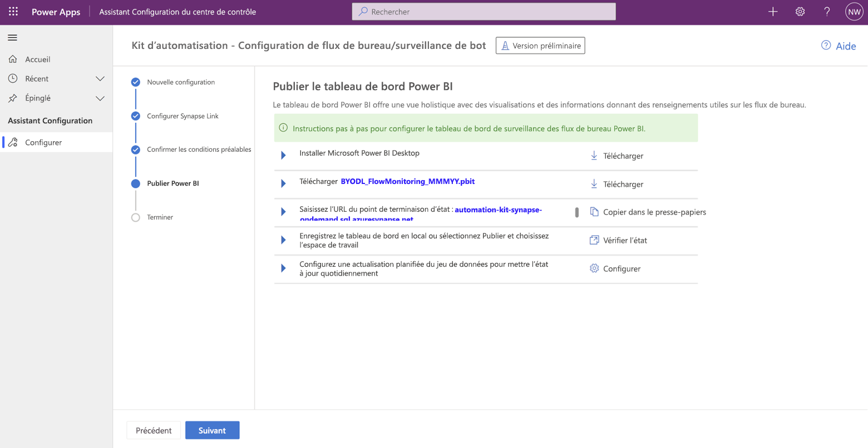This screenshot has height=448, width=868.
Task: Open the Power Apps app launcher grid
Action: coord(13,12)
